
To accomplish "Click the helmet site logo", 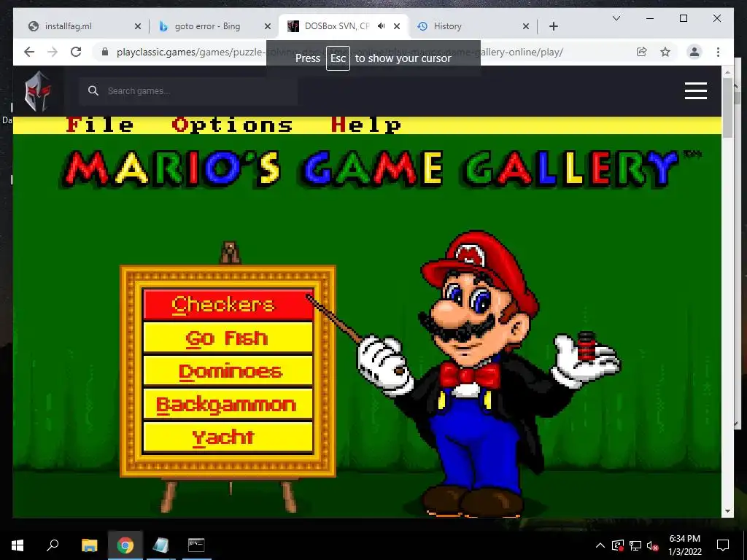I will click(x=38, y=91).
